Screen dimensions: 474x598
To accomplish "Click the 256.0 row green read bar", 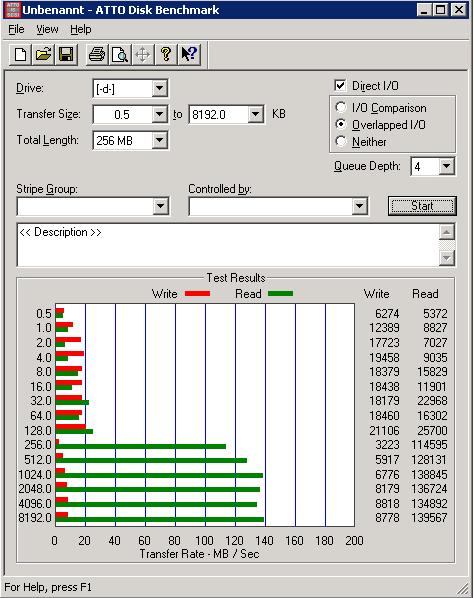I will (141, 446).
